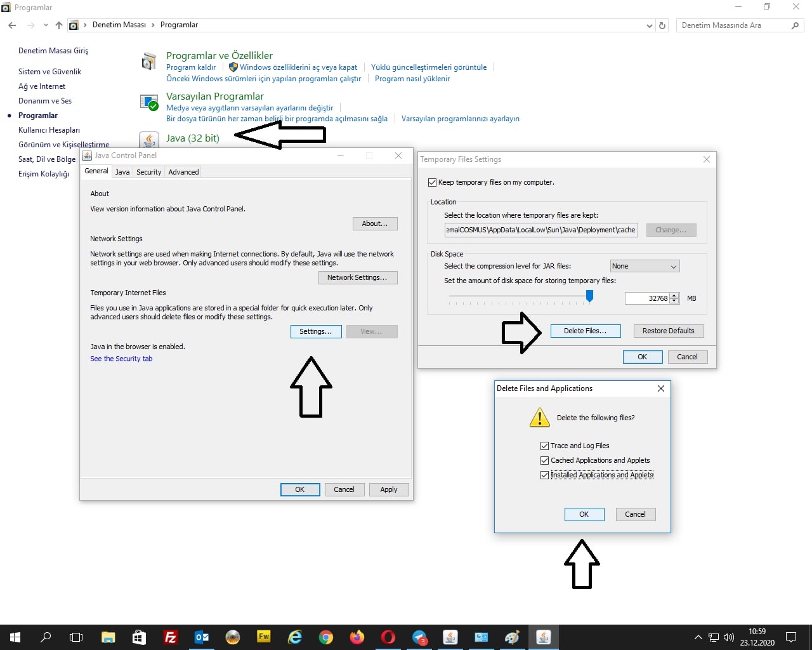Toggle Trace and Log Files checkbox
Image resolution: width=812 pixels, height=650 pixels.
pyautogui.click(x=544, y=446)
